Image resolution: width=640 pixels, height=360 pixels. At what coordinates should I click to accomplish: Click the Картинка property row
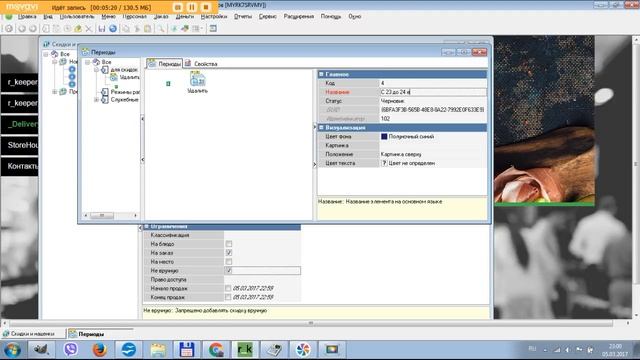point(402,146)
